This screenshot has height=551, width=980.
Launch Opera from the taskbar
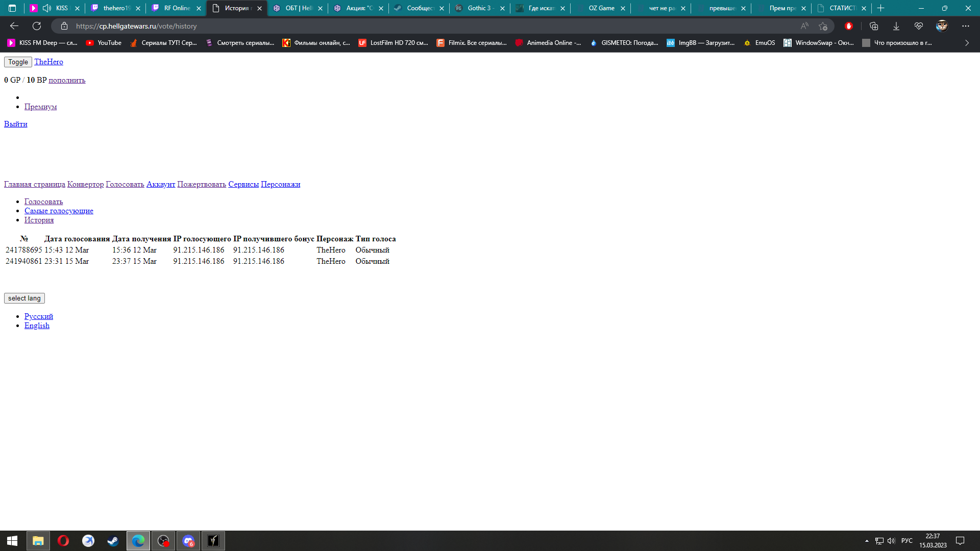(63, 541)
